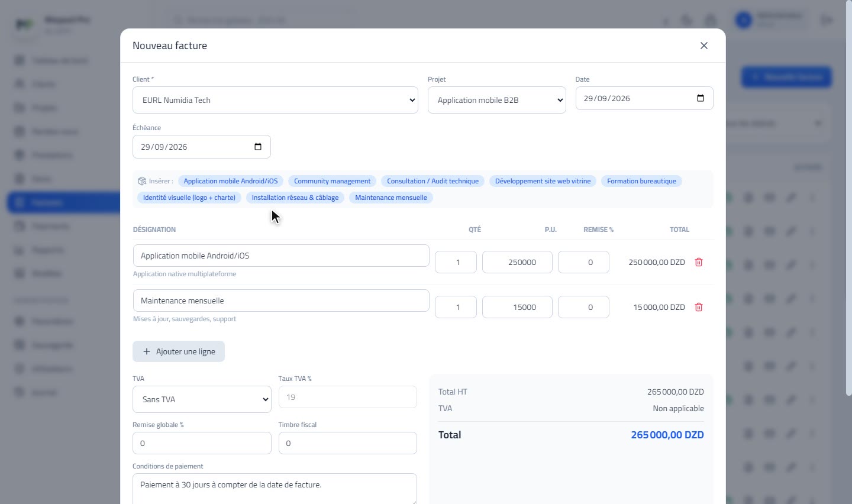Delete the Application mobile Android/iOS line
Image resolution: width=852 pixels, height=504 pixels.
pos(699,262)
